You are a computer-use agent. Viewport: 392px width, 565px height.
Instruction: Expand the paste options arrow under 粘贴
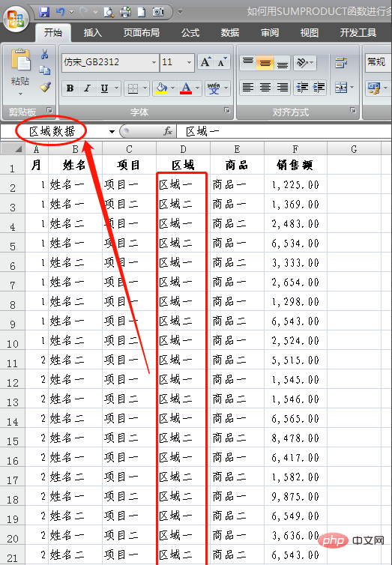pos(20,94)
